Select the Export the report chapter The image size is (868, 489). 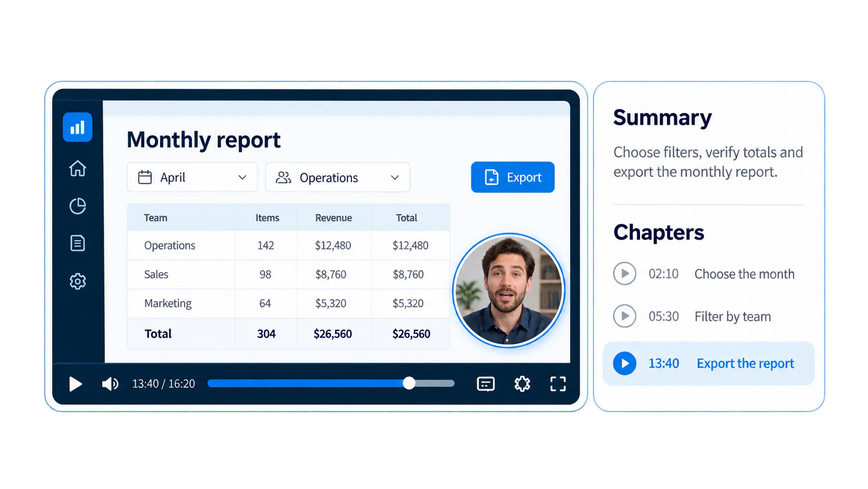709,363
